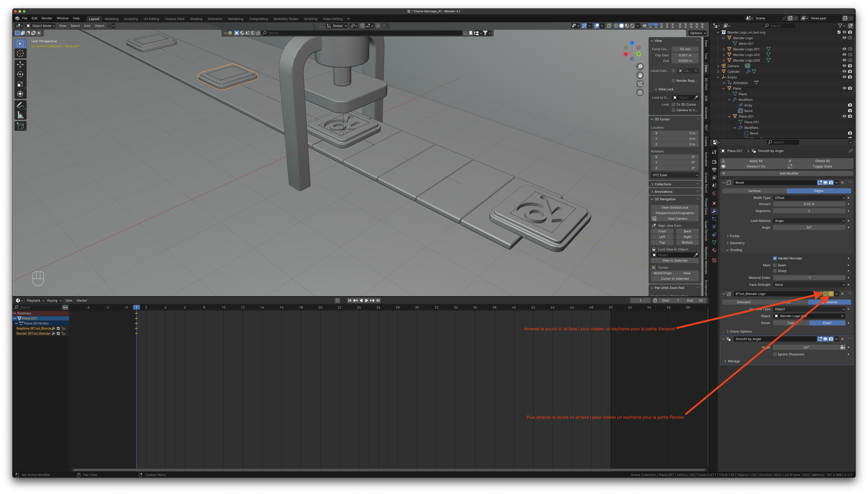Open the World properties tab icon
Viewport: 868px width, 494px height.
[714, 193]
